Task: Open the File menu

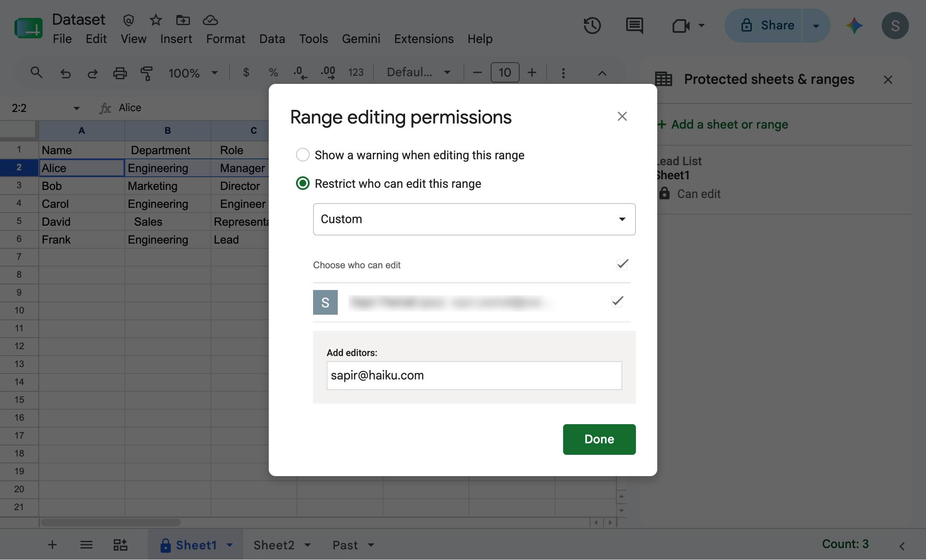Action: tap(62, 39)
